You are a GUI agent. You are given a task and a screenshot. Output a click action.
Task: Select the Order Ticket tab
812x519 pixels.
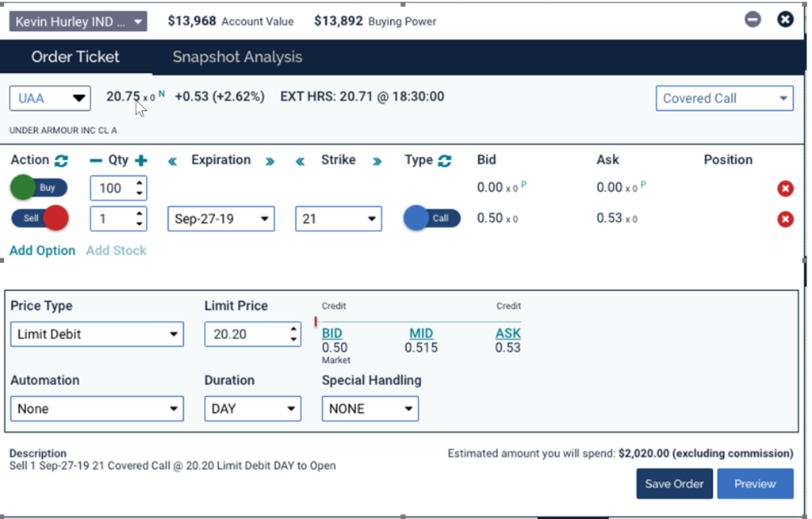75,57
